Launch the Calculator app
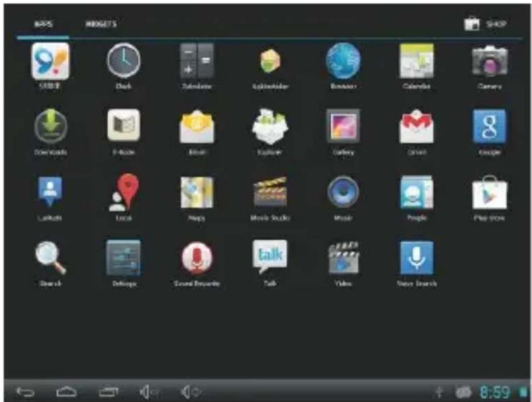532x402 pixels. tap(197, 61)
